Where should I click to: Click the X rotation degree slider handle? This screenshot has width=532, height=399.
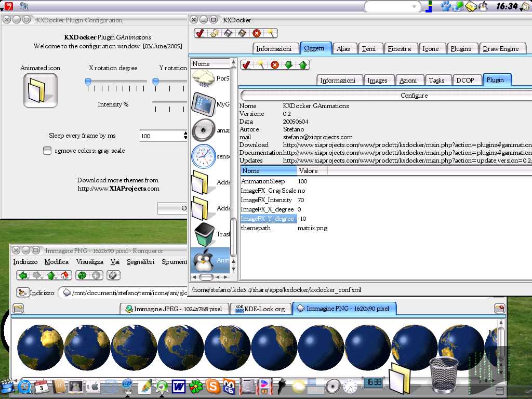[x=88, y=82]
